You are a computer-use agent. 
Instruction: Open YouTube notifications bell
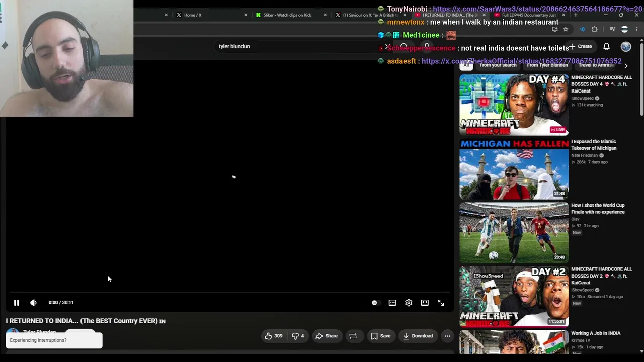tap(607, 47)
